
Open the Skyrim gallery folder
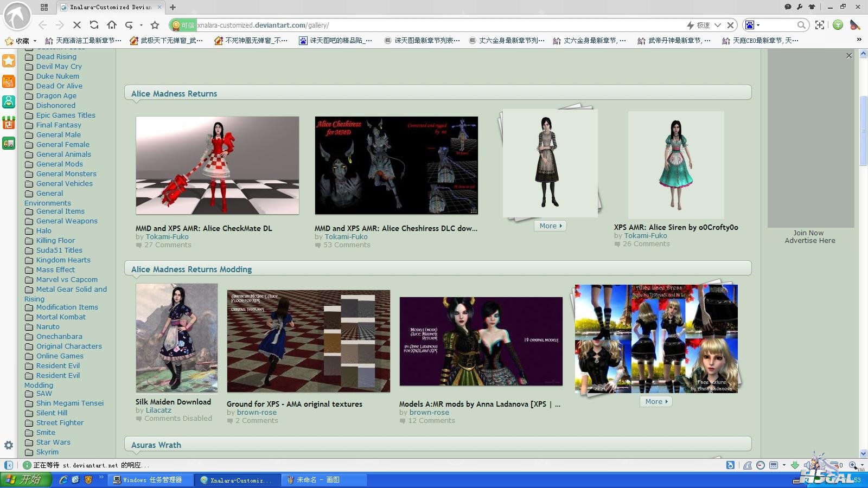pyautogui.click(x=47, y=452)
